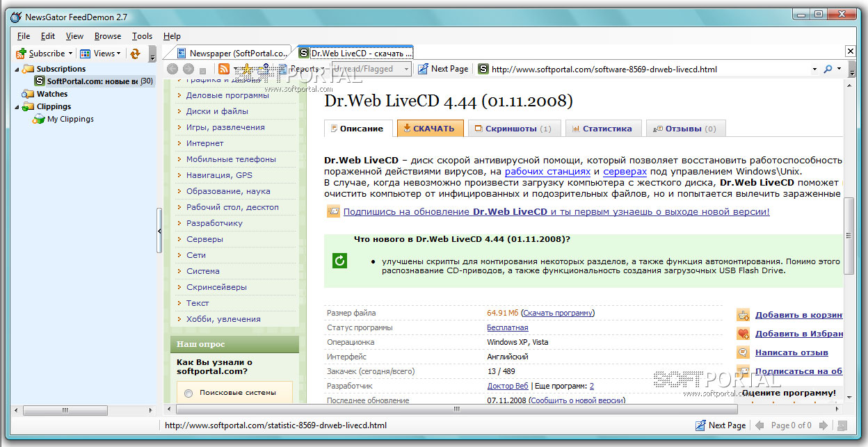Open the Views dropdown menu
868x447 pixels.
(x=99, y=54)
